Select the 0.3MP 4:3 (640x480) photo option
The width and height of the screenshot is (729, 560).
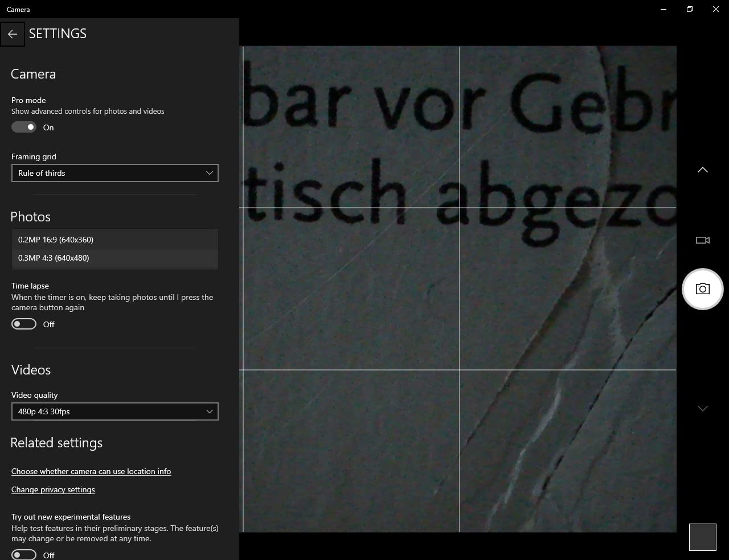(115, 258)
